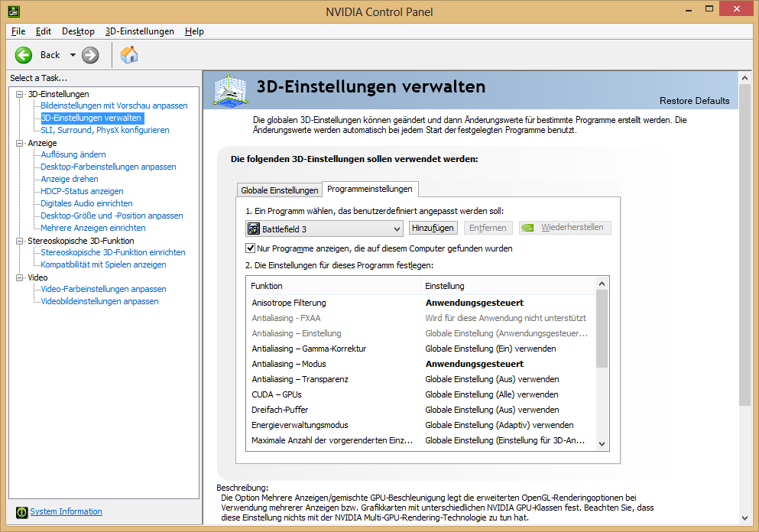Image resolution: width=759 pixels, height=532 pixels.
Task: Open Desktop-Größe und -Position anpassen
Action: pos(112,216)
